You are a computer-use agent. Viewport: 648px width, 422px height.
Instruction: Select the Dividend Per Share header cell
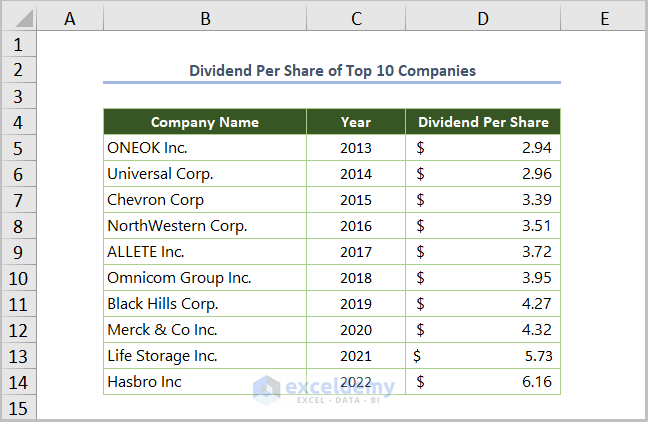point(483,122)
